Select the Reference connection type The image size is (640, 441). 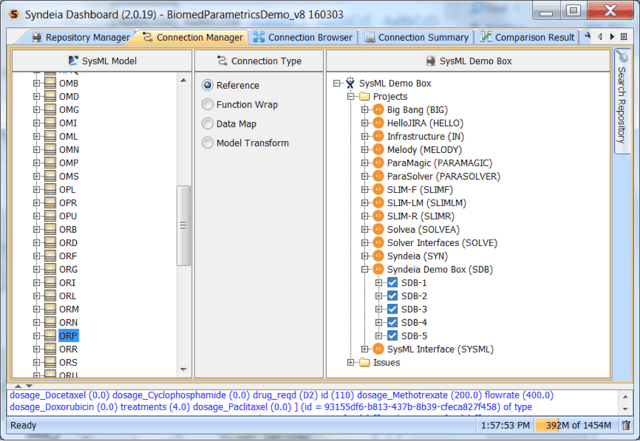207,85
